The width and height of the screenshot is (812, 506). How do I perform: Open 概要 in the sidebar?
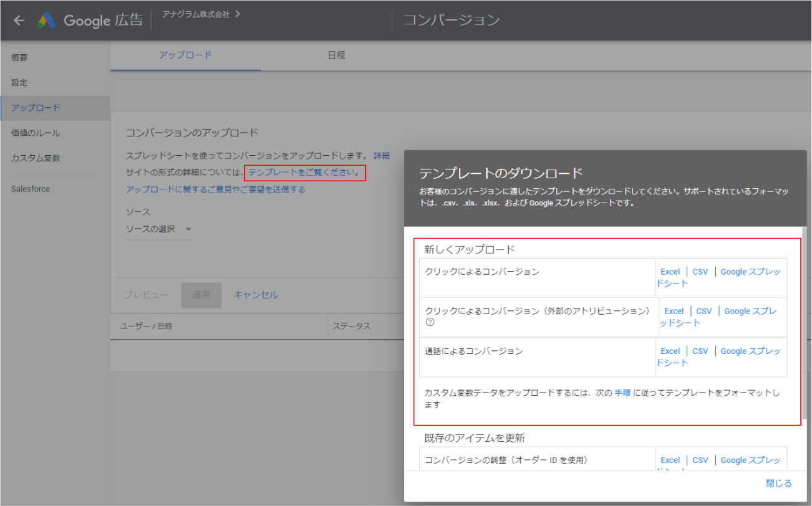tap(19, 57)
